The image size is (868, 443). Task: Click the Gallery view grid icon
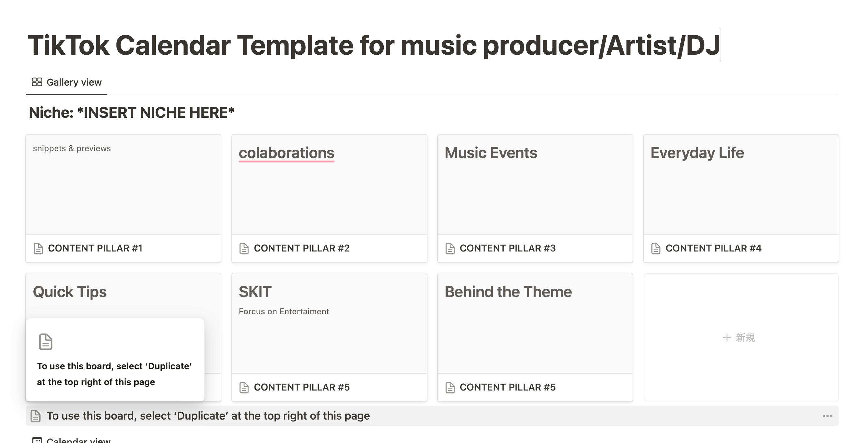37,82
